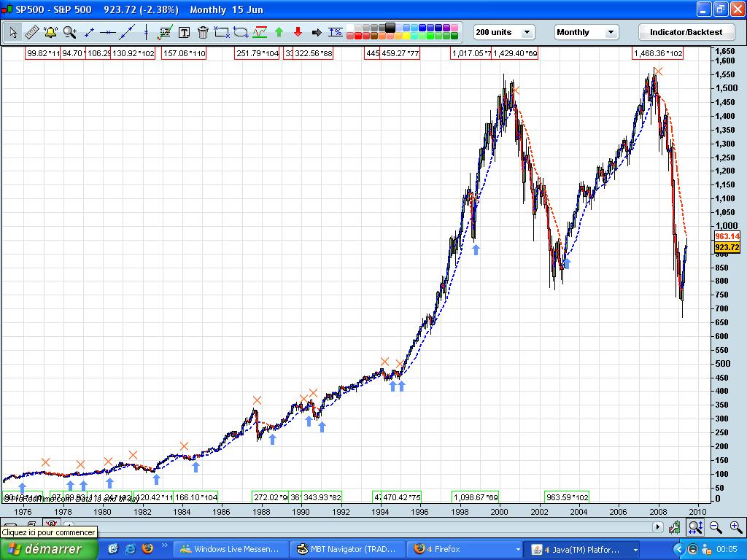Click the 963.14 red price label
This screenshot has height=560, width=747.
pos(727,236)
